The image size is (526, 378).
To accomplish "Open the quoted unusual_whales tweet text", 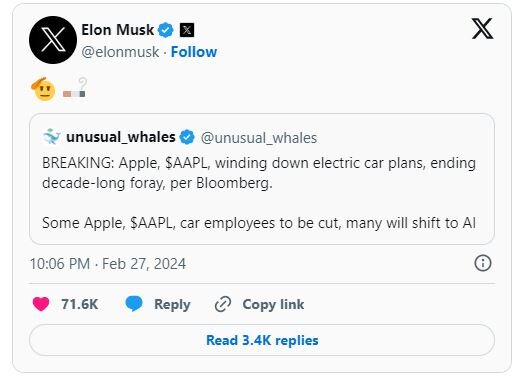I will [x=259, y=193].
